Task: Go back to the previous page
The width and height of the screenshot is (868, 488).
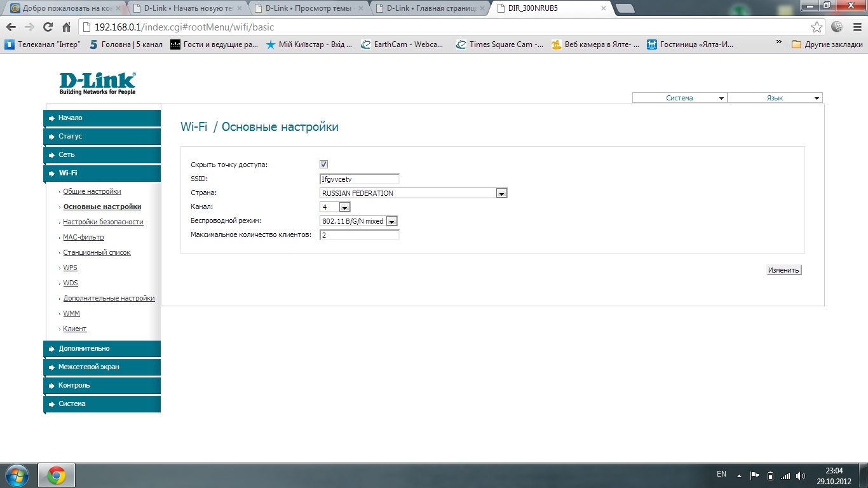Action: pyautogui.click(x=11, y=27)
